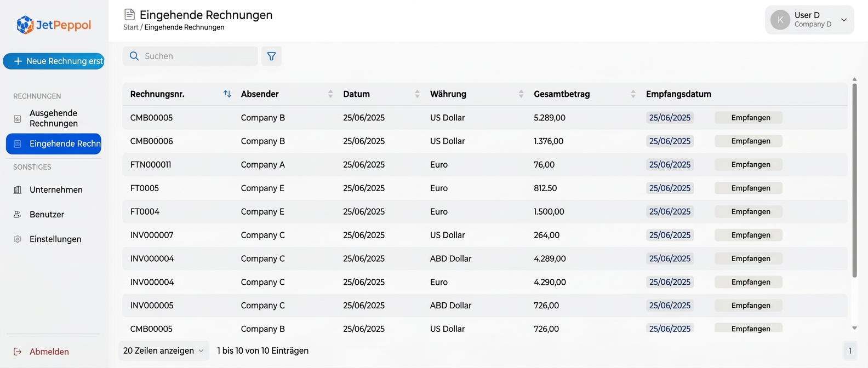Click scrollbar down arrow
This screenshot has height=368, width=868.
click(x=854, y=328)
